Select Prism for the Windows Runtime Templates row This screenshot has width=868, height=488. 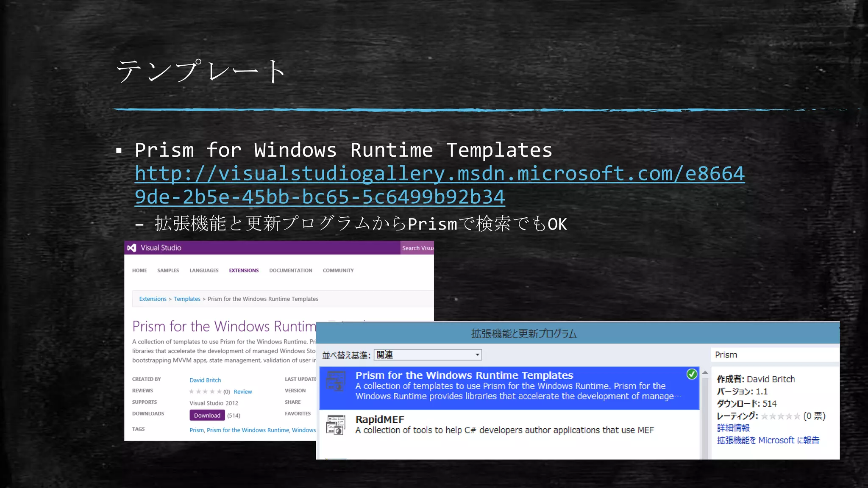coord(509,388)
